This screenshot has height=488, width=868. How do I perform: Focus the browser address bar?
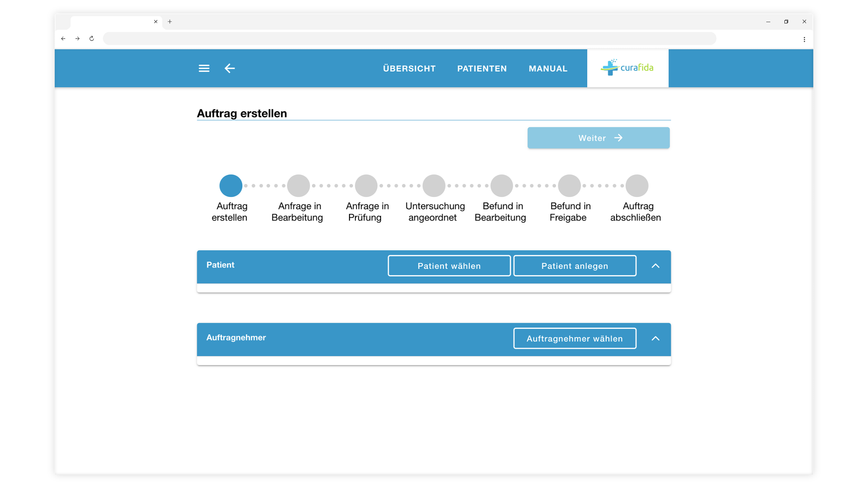410,38
